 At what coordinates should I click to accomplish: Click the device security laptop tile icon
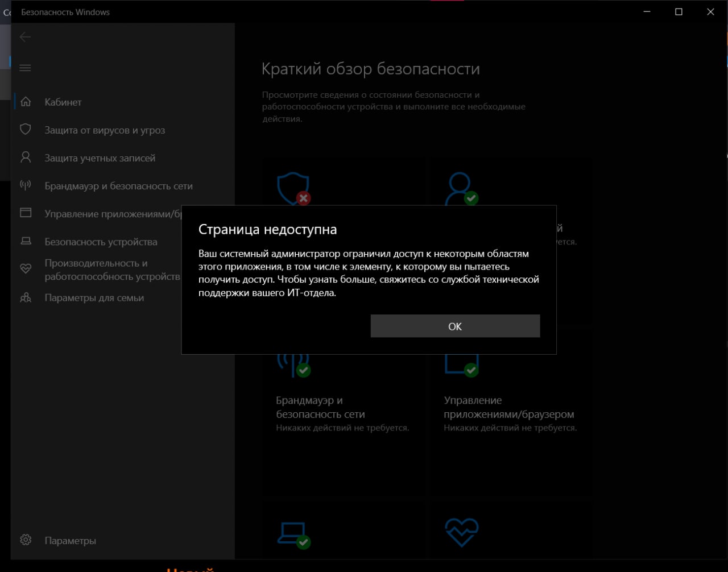click(x=293, y=534)
